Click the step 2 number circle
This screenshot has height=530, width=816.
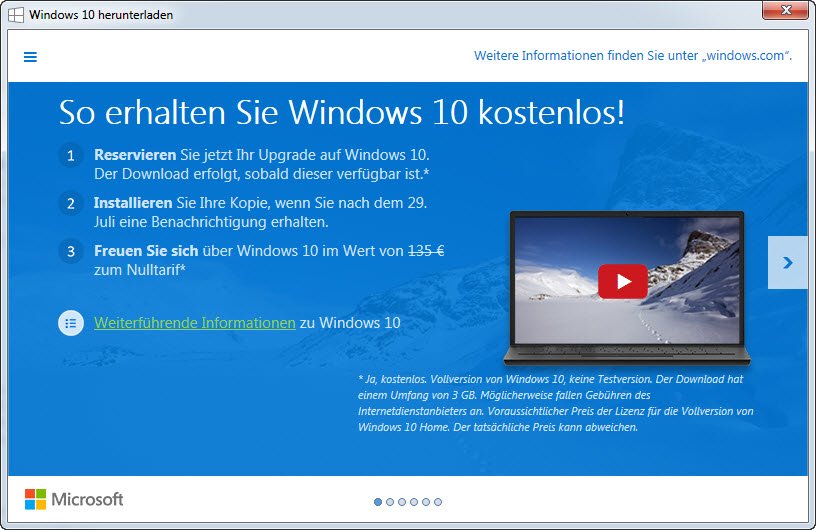71,204
